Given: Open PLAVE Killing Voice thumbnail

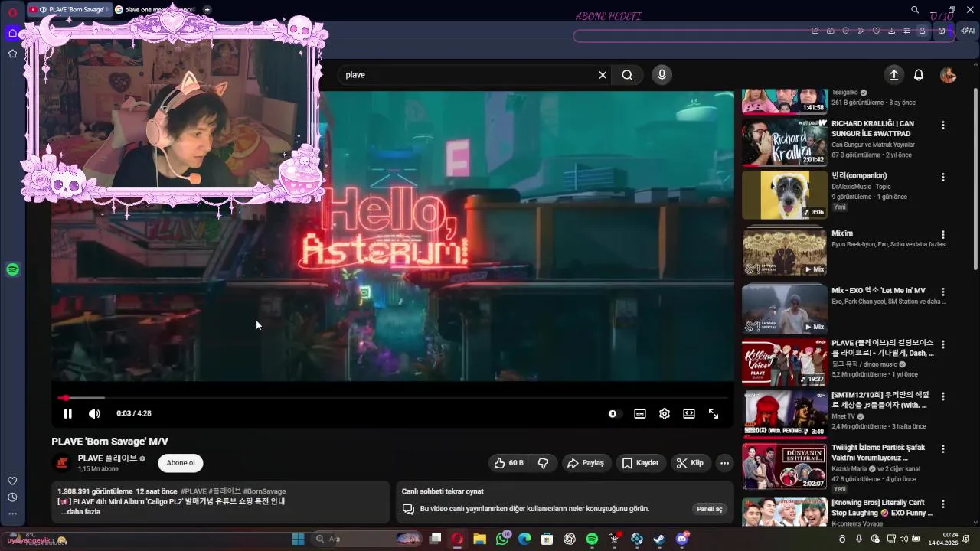Looking at the screenshot, I should pyautogui.click(x=784, y=363).
